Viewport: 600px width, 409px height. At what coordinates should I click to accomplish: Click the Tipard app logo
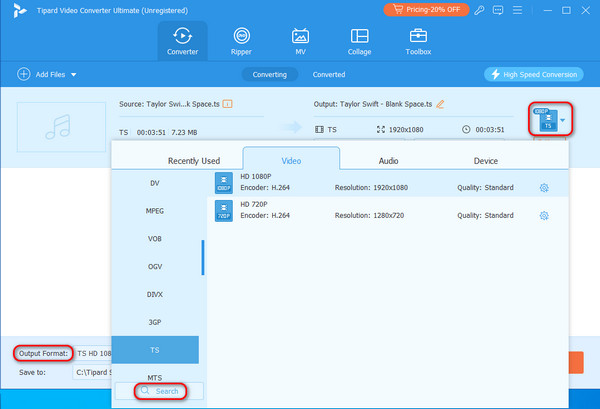pyautogui.click(x=19, y=11)
